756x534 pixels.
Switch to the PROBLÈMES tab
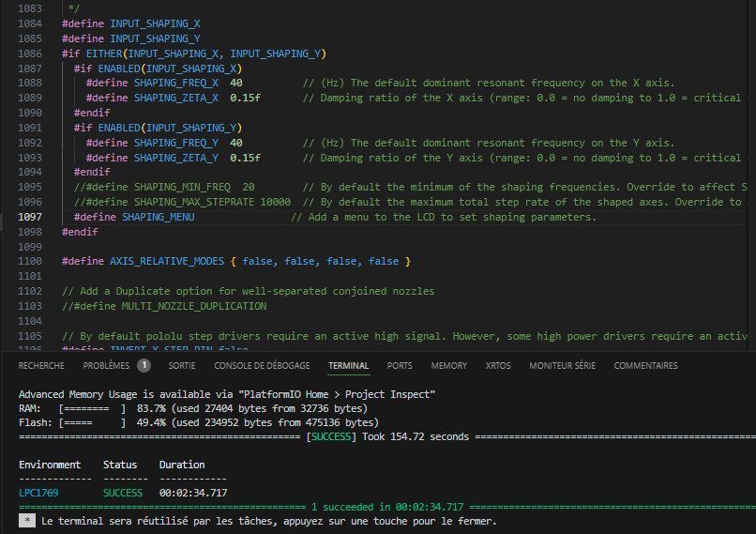(106, 366)
